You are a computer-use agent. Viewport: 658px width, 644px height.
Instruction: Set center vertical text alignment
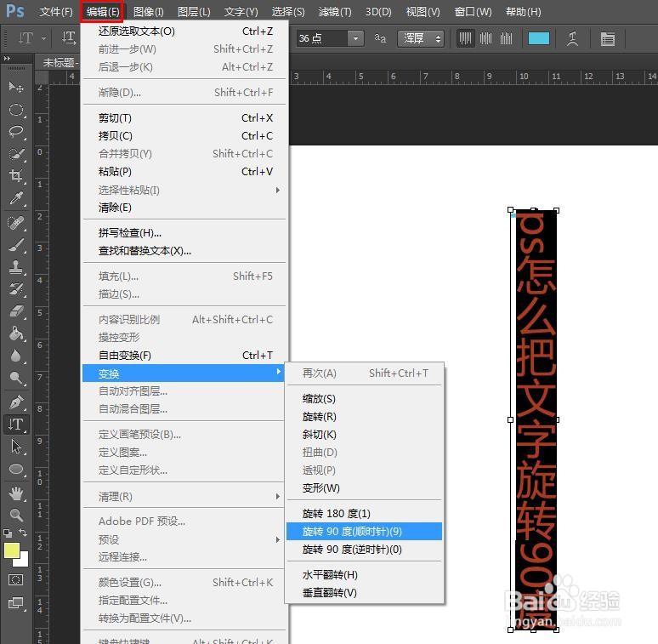(486, 38)
